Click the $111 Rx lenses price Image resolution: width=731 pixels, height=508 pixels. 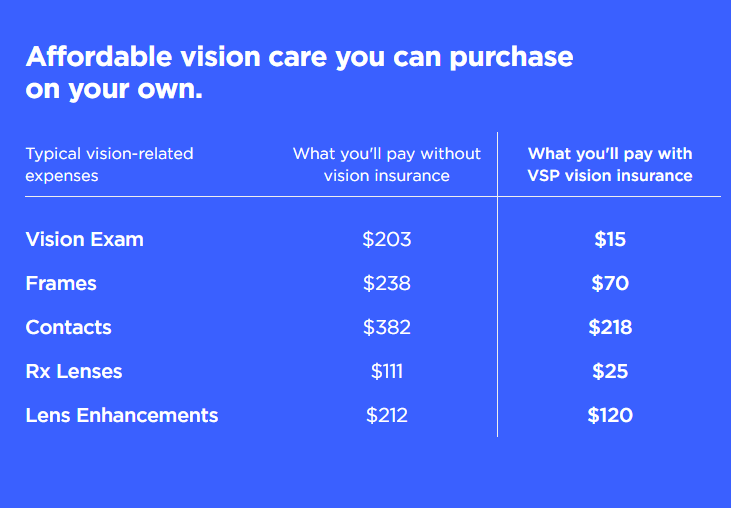point(386,371)
